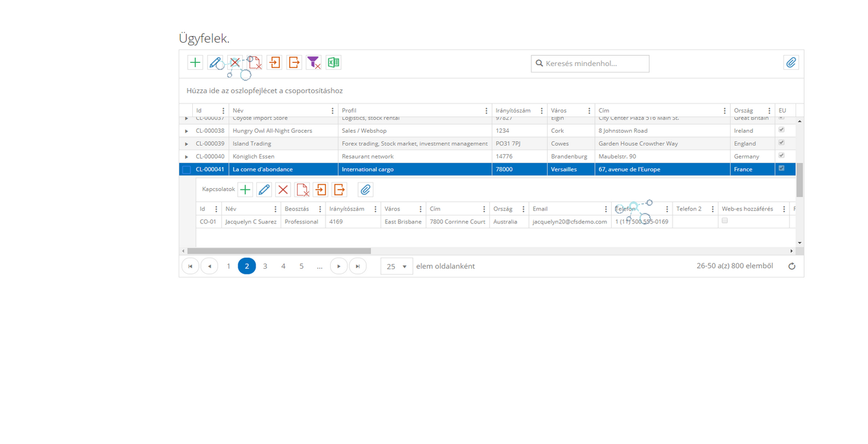
Task: Toggle the EU checkbox for Königlich Essen
Action: (x=781, y=156)
